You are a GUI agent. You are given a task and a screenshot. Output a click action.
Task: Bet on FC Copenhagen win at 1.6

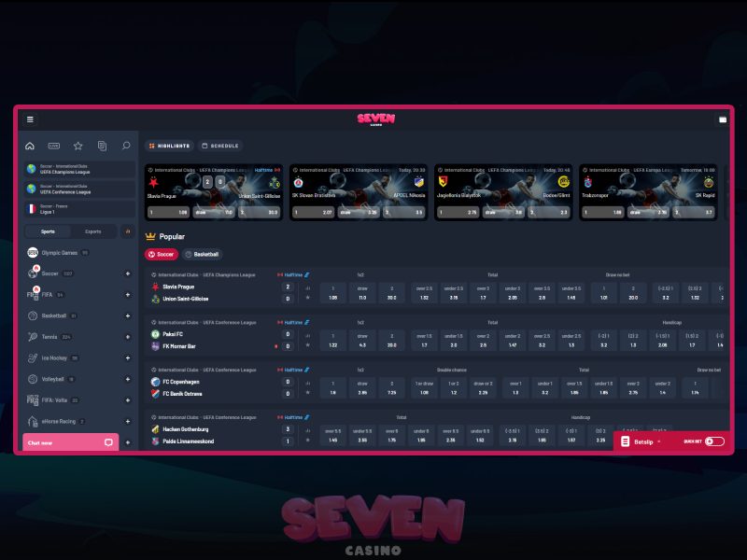pos(333,387)
